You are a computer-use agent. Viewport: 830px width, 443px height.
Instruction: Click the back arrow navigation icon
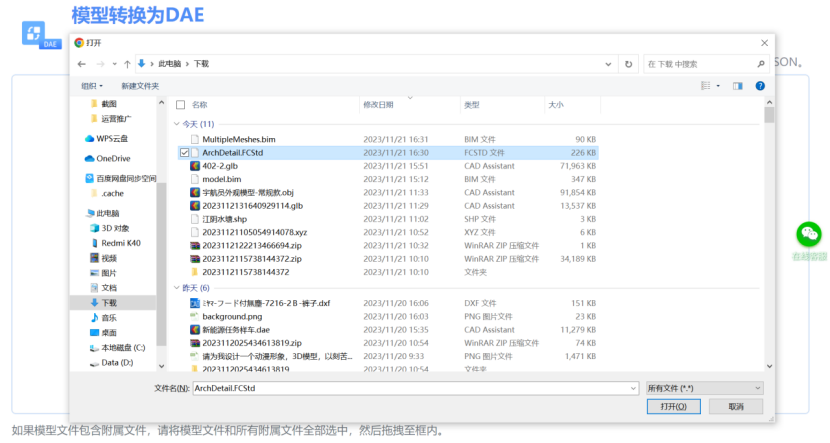click(82, 64)
